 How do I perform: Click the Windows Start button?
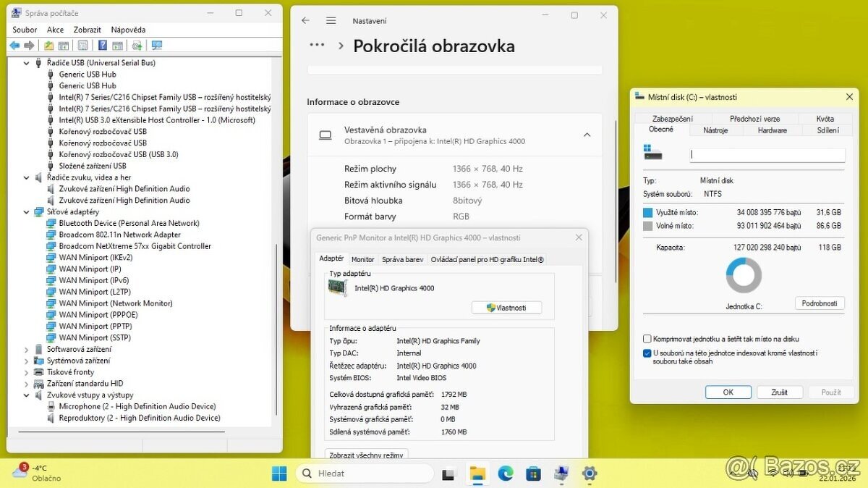(279, 474)
